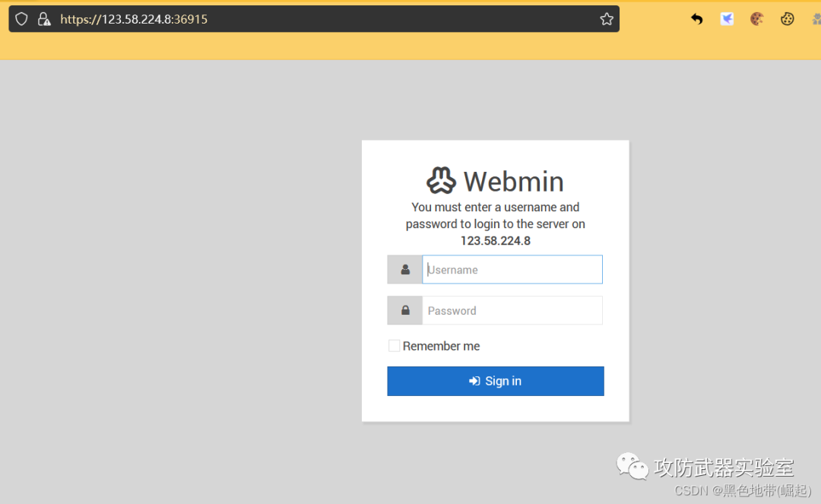Enable the Remember me checkbox
This screenshot has width=821, height=504.
(x=395, y=346)
